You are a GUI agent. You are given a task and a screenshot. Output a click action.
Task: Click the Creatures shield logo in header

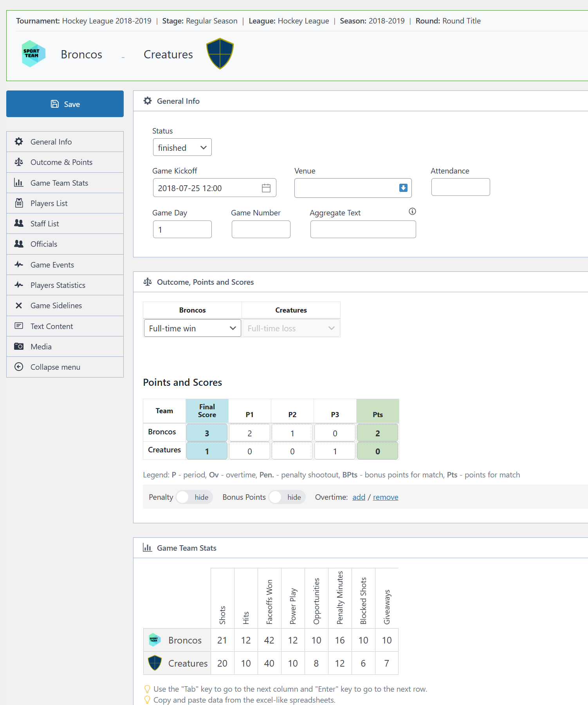tap(220, 54)
